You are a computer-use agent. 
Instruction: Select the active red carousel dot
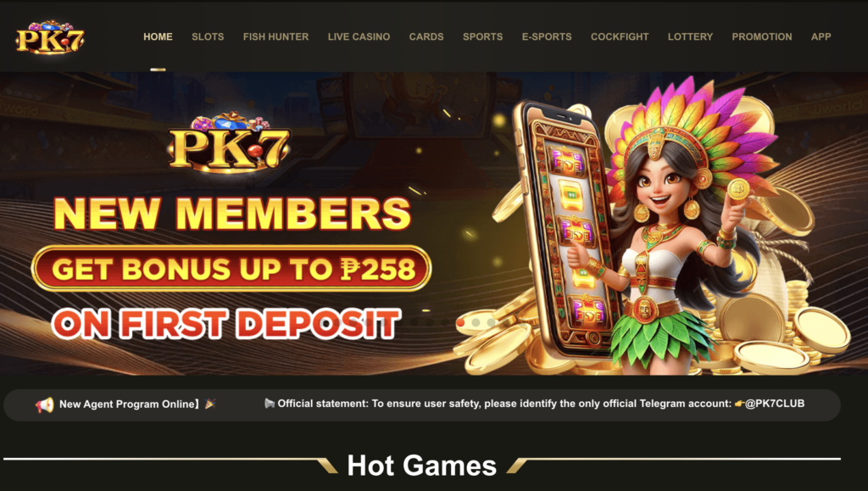point(460,322)
